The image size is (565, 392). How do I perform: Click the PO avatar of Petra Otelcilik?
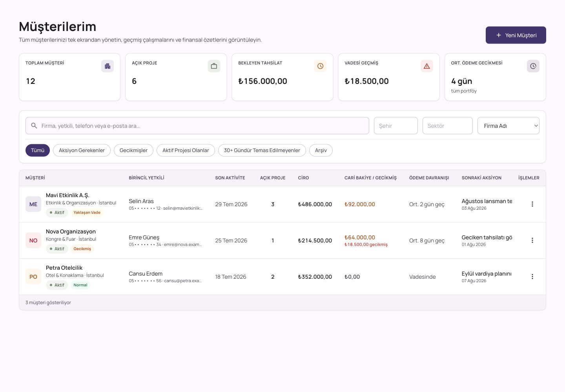coord(33,277)
